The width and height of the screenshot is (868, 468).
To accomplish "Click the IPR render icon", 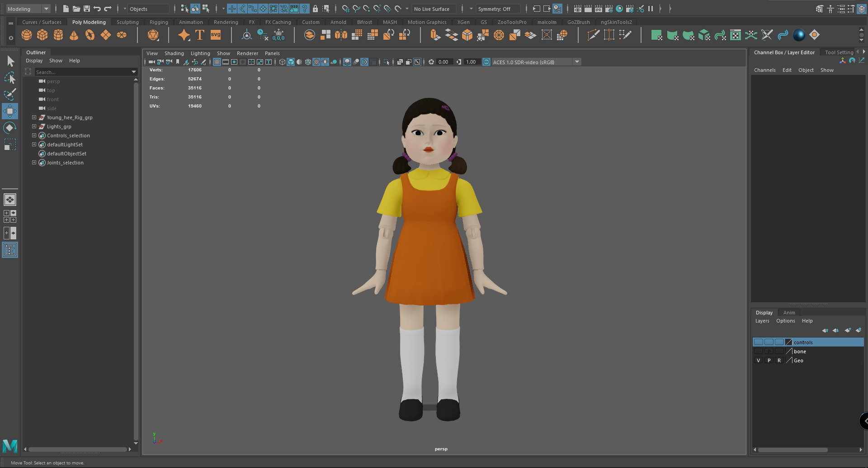I will pos(599,9).
